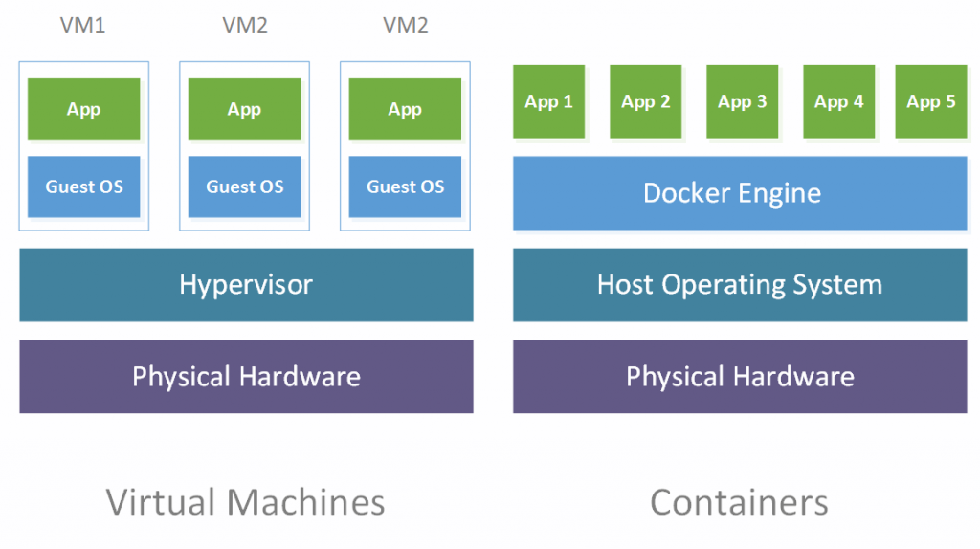This screenshot has width=980, height=549.
Task: Select the Host Operating System bar
Action: tap(740, 285)
